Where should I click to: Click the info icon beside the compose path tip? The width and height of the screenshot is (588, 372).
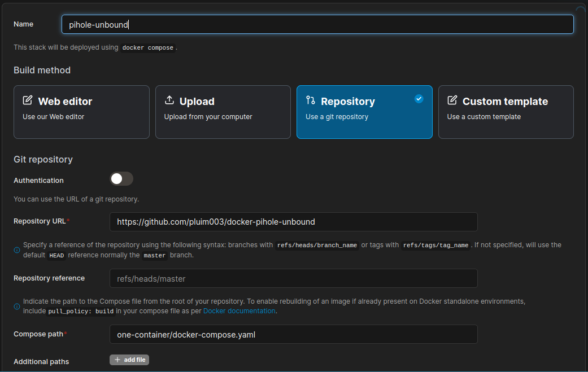click(16, 306)
